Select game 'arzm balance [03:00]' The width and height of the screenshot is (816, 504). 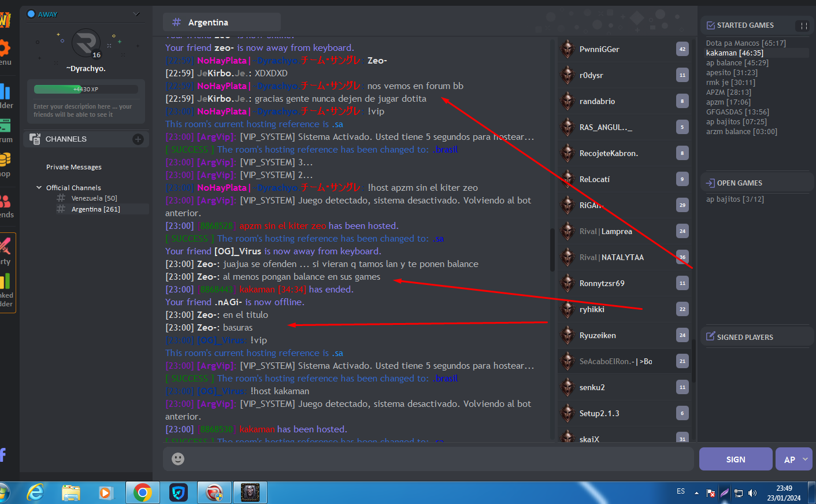pyautogui.click(x=741, y=132)
